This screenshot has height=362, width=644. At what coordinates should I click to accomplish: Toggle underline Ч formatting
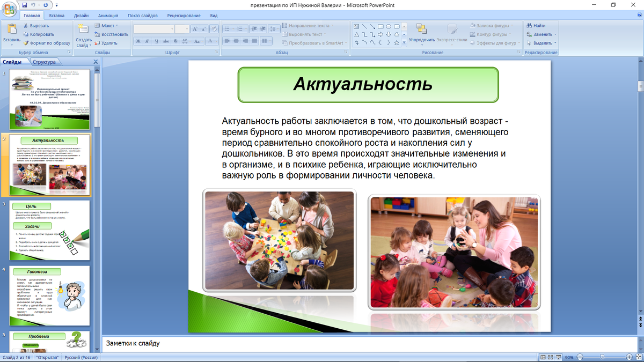click(x=156, y=41)
